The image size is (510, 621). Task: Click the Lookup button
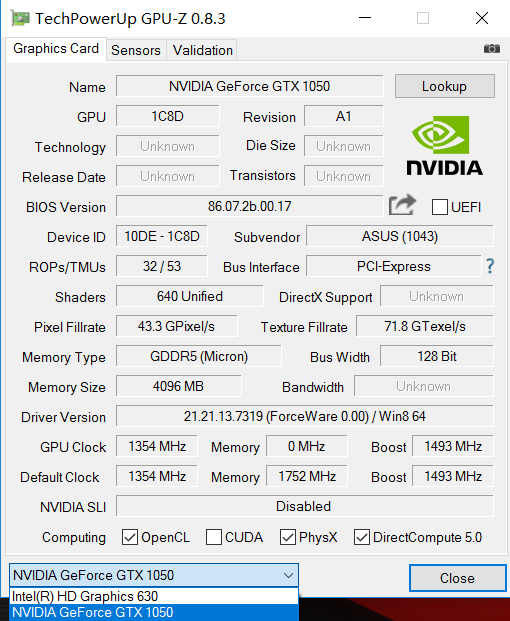445,86
